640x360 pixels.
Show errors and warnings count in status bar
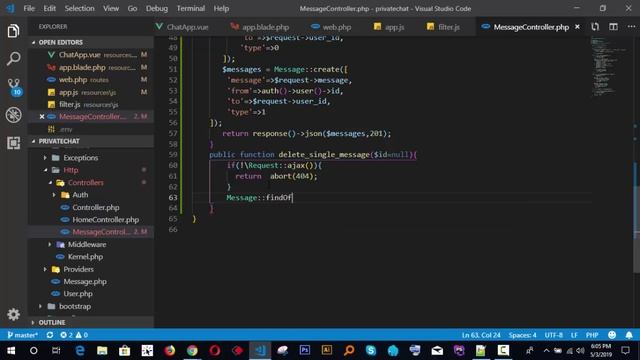pyautogui.click(x=74, y=335)
